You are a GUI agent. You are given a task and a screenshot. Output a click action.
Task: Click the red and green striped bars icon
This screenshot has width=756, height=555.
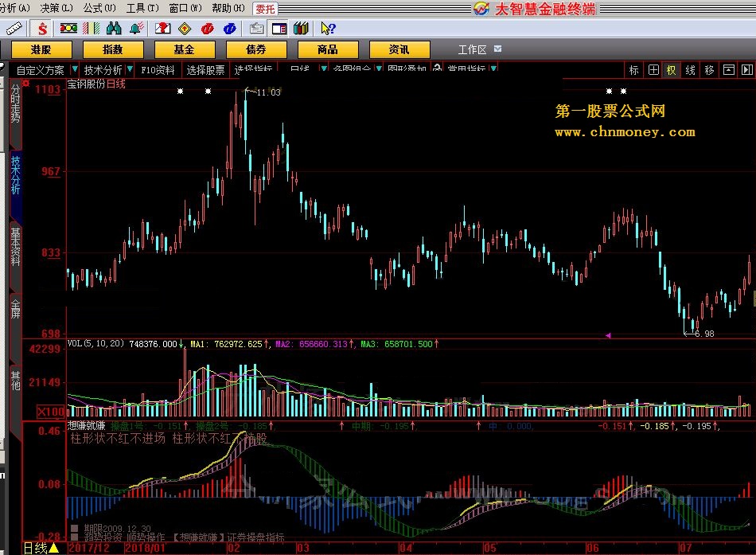coord(92,29)
